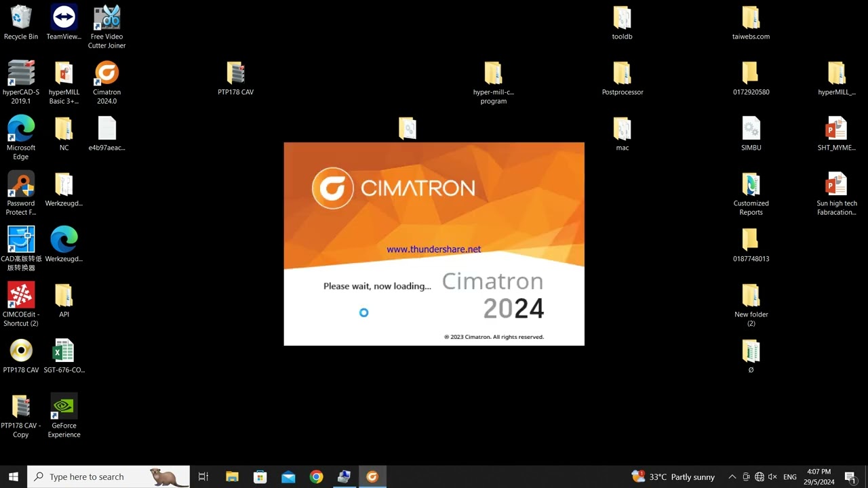Unmute via the muted speaker tray icon

772,476
